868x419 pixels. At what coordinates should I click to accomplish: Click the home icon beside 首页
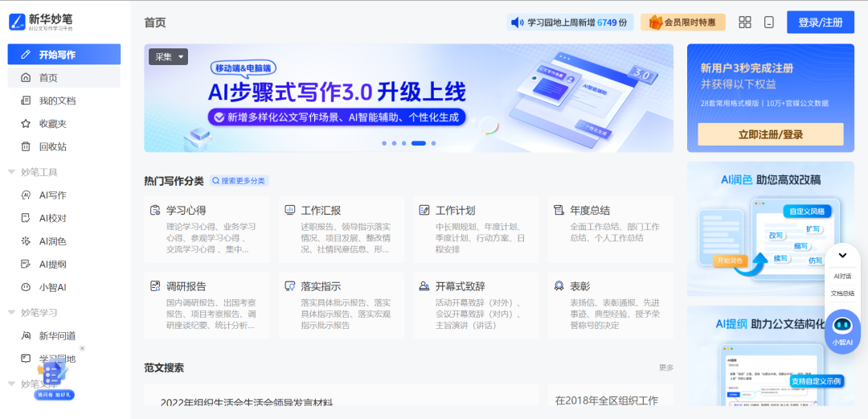click(x=26, y=77)
